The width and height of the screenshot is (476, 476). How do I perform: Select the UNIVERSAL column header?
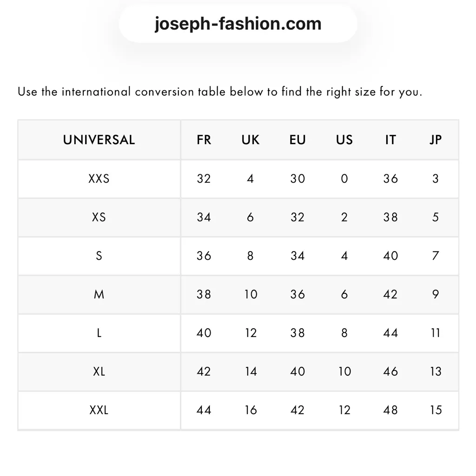point(99,140)
